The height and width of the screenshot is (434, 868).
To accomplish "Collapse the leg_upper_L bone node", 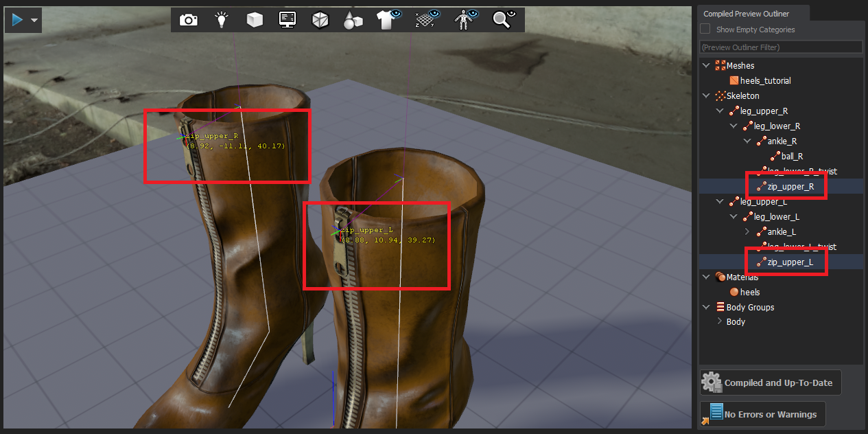I will point(720,202).
